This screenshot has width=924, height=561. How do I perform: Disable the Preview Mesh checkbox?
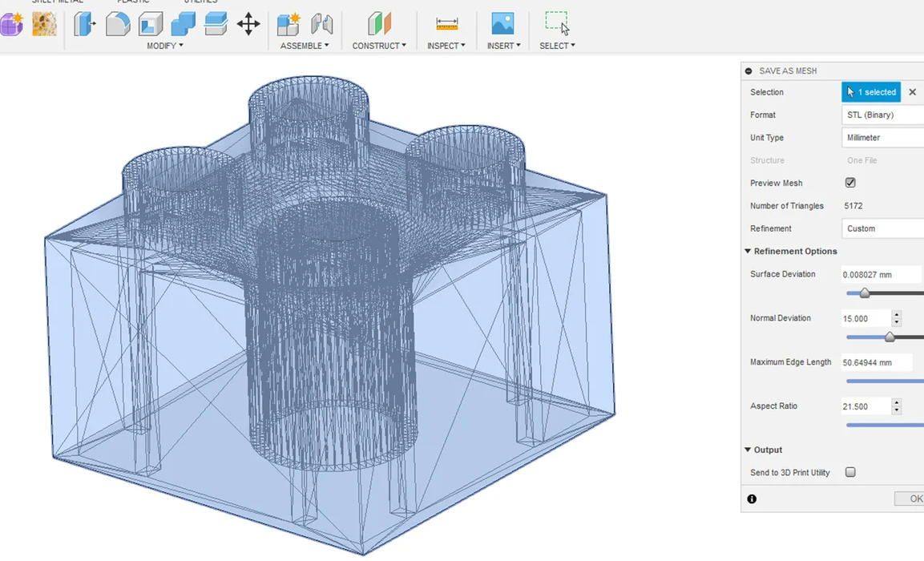tap(850, 183)
